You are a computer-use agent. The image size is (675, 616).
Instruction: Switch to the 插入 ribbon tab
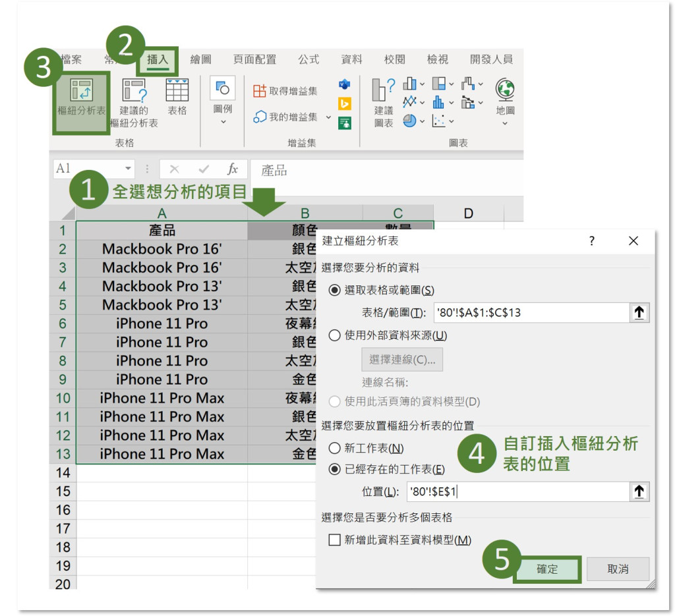(x=158, y=59)
